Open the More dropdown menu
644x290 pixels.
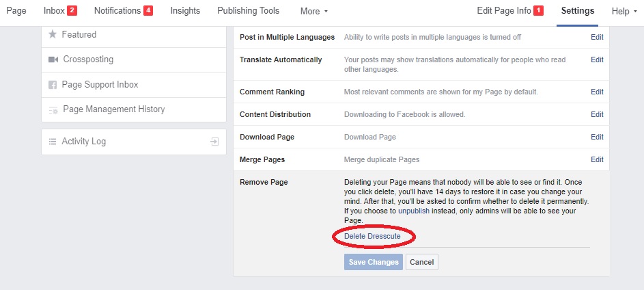coord(314,12)
